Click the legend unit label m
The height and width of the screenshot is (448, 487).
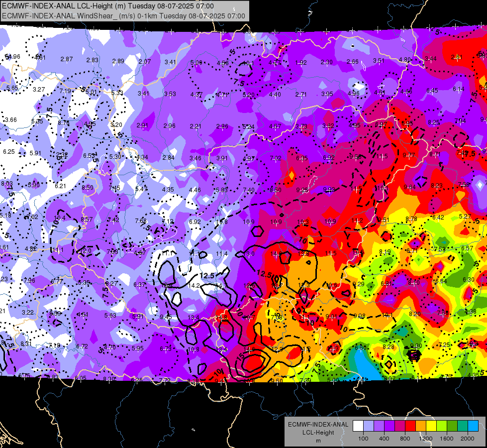(318, 441)
